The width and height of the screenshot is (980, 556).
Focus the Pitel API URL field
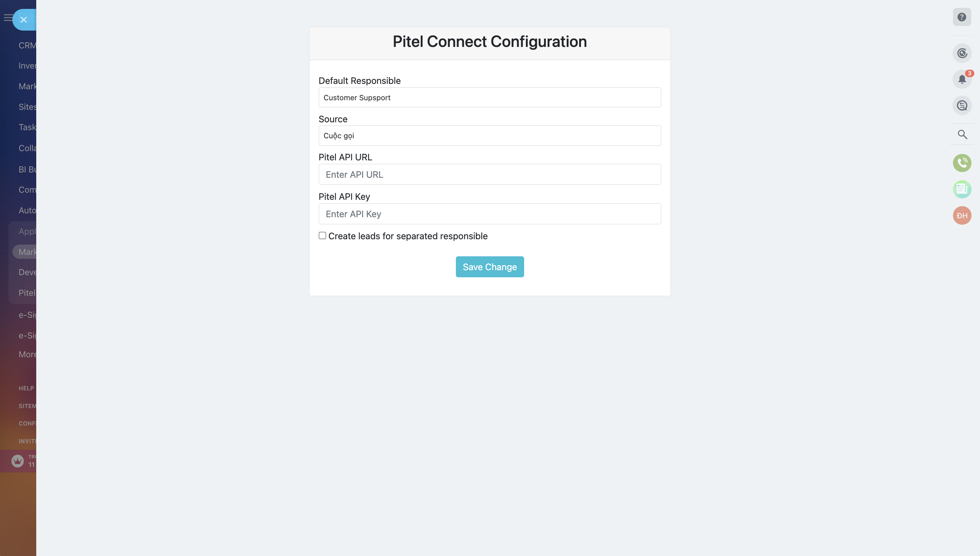coord(490,175)
